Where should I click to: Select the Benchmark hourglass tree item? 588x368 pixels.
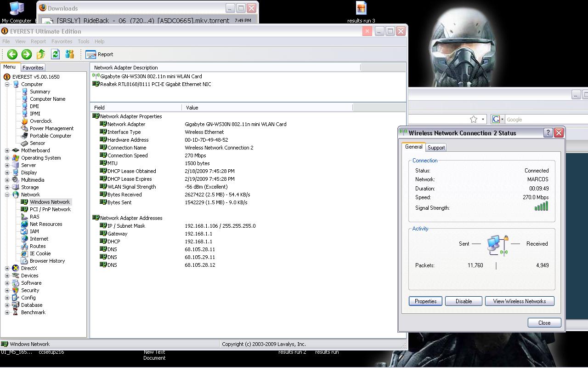pos(33,312)
